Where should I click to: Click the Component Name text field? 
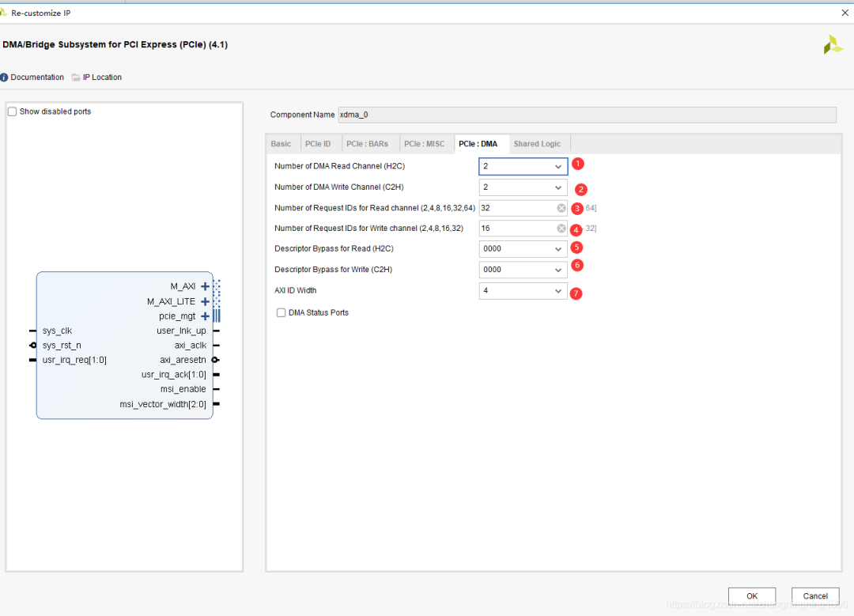click(587, 115)
